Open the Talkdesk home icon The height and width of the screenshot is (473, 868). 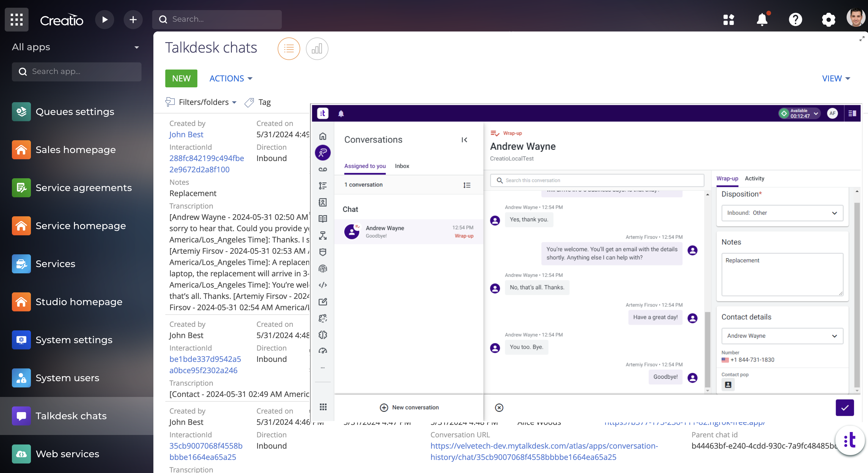pos(323,136)
